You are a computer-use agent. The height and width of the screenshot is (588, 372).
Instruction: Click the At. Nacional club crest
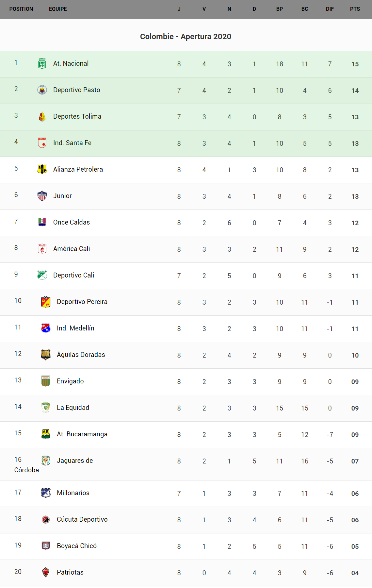42,63
